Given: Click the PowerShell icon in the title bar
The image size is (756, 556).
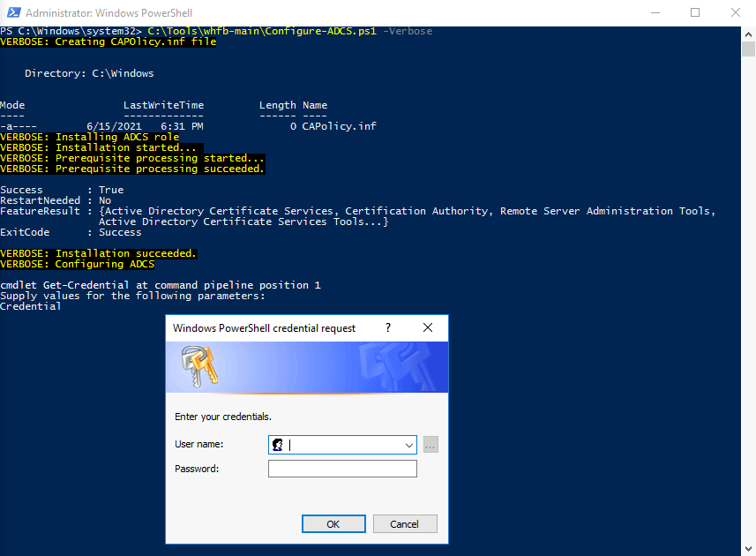Looking at the screenshot, I should [x=12, y=12].
